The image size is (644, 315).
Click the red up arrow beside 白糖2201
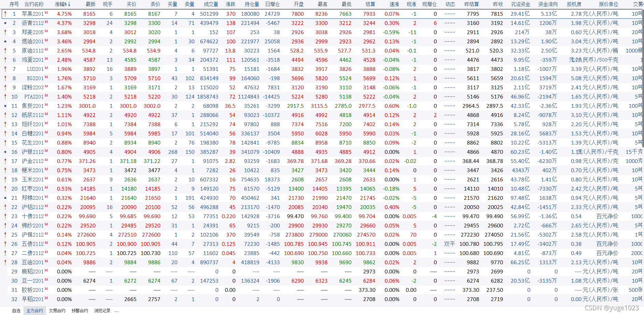coord(5,133)
